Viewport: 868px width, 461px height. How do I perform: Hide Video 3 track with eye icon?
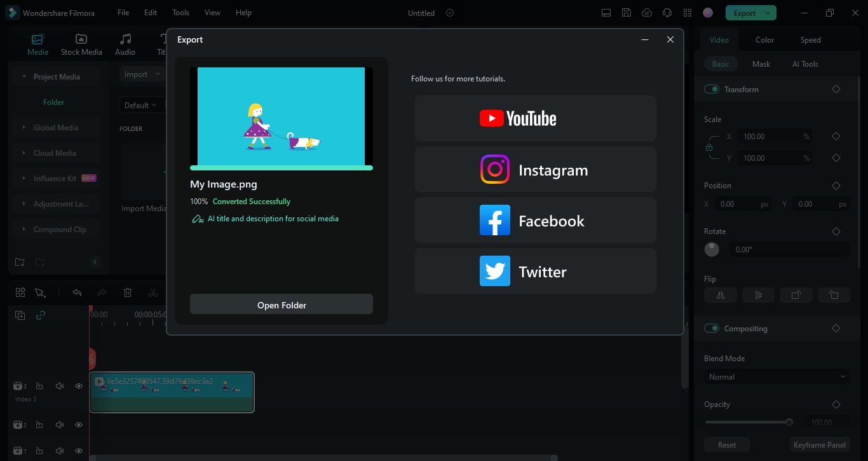[79, 386]
